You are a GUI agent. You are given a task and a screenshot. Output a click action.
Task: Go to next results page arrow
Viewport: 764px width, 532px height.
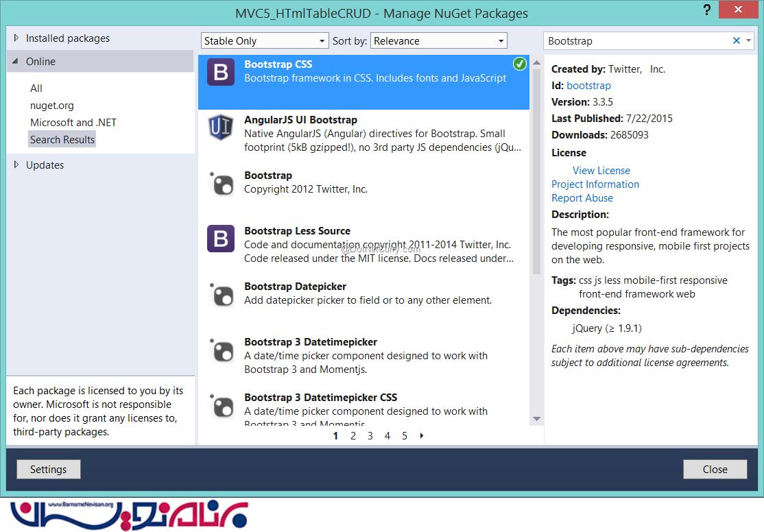[x=421, y=435]
